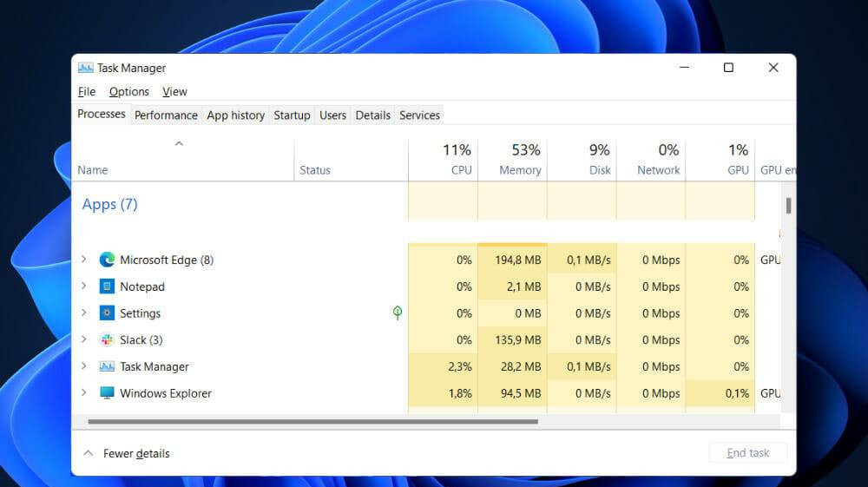This screenshot has width=868, height=487.
Task: Select the Apps (7) group heading
Action: tap(109, 204)
